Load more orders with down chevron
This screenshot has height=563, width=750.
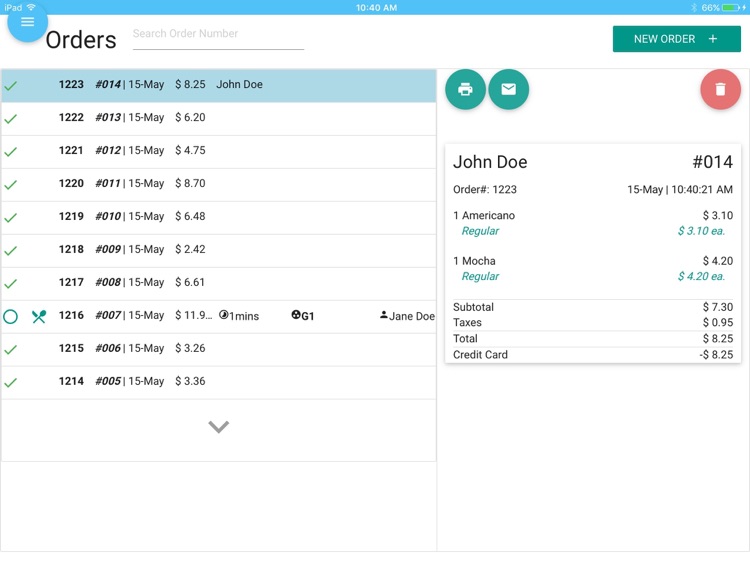(219, 426)
